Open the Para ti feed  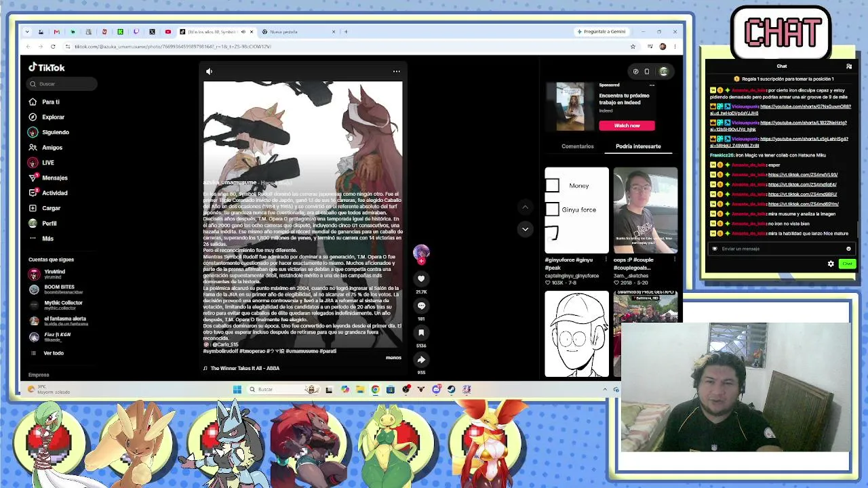click(44, 102)
